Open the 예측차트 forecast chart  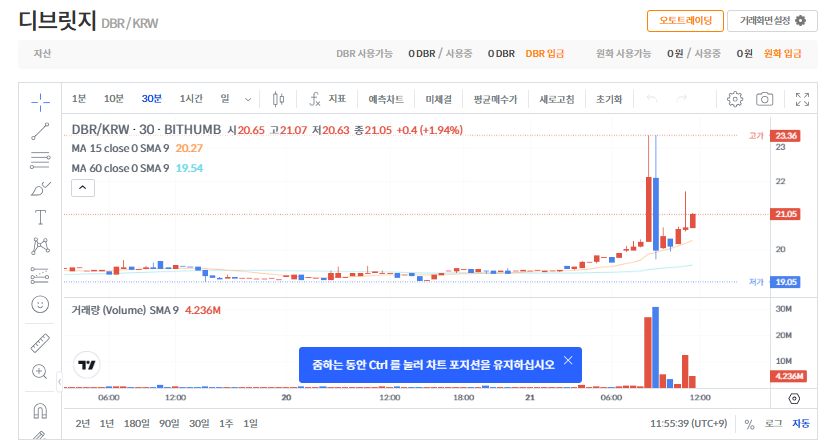386,99
